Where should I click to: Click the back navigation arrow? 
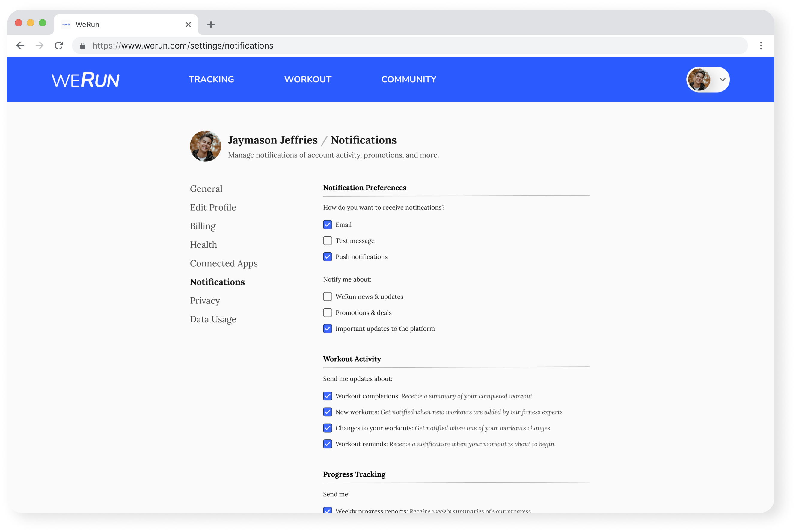(20, 46)
